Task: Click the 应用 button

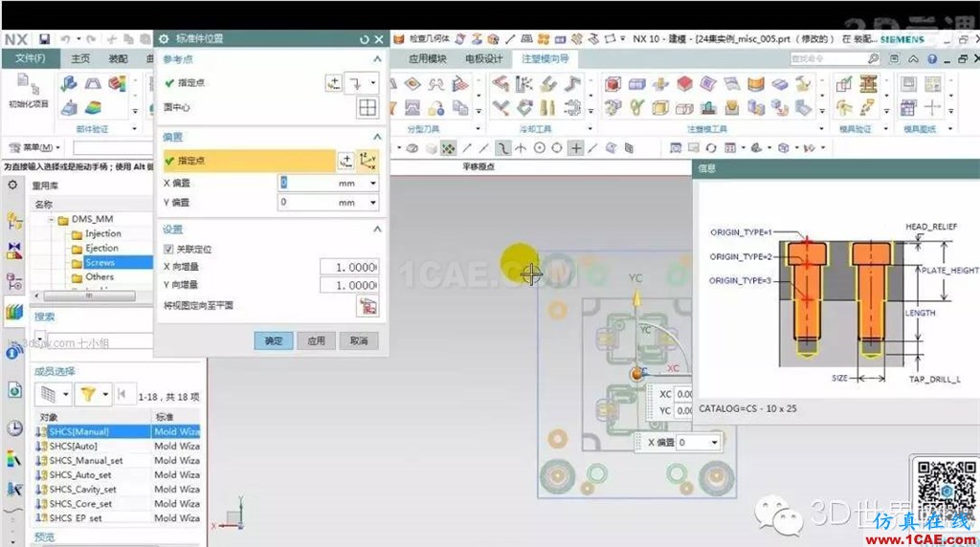Action: pyautogui.click(x=316, y=341)
